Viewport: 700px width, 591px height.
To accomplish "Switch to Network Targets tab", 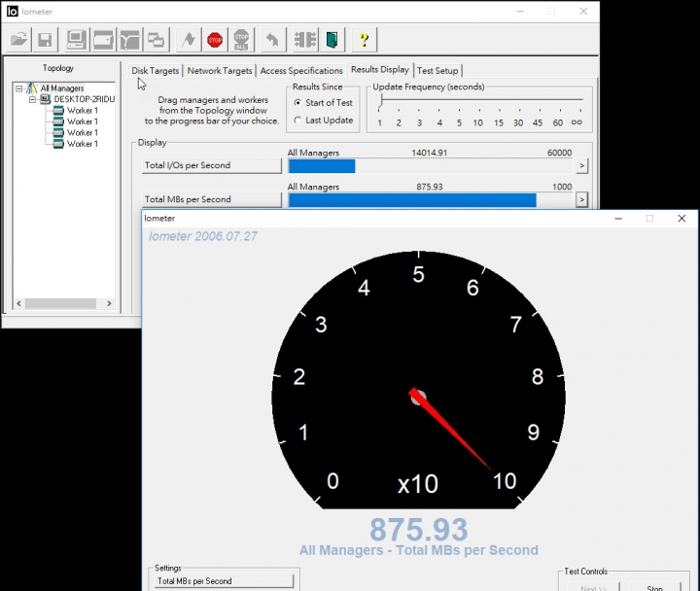I will coord(220,71).
